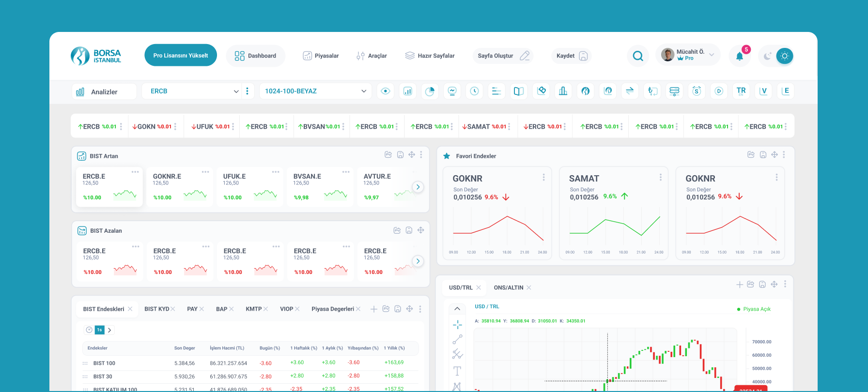Click the search magnifier icon
Image resolution: width=868 pixels, height=392 pixels.
638,56
